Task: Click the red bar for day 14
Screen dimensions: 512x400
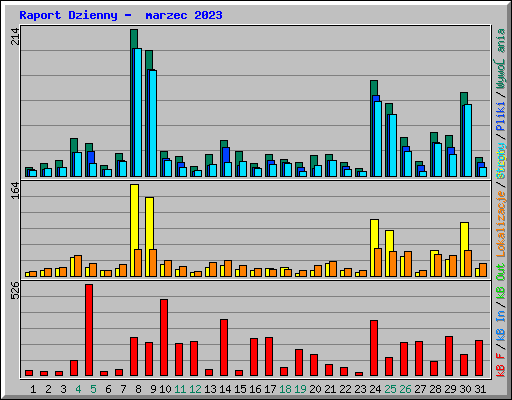Action: pos(224,347)
